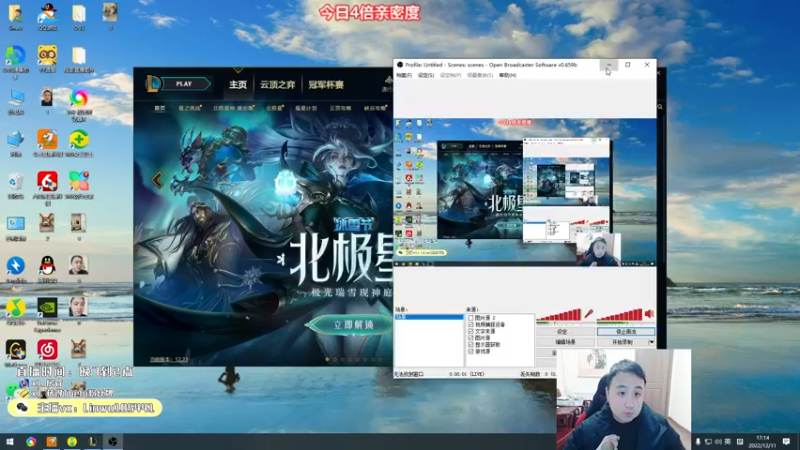Toggle the 显示器获取 source checkbox
Image resolution: width=800 pixels, height=450 pixels.
pyautogui.click(x=470, y=344)
